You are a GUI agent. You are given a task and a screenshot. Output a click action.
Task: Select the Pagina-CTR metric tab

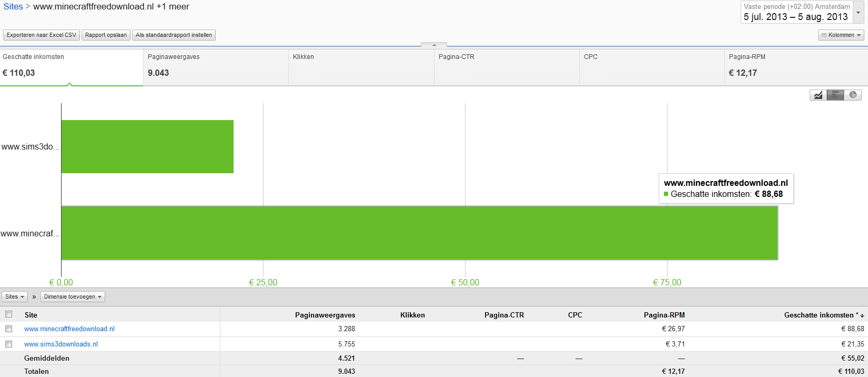507,67
